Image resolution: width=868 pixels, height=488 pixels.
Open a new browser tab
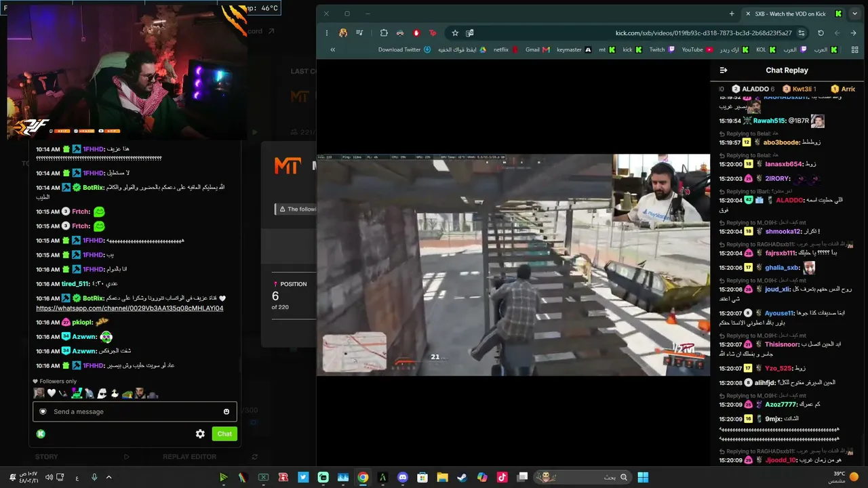[x=732, y=14]
